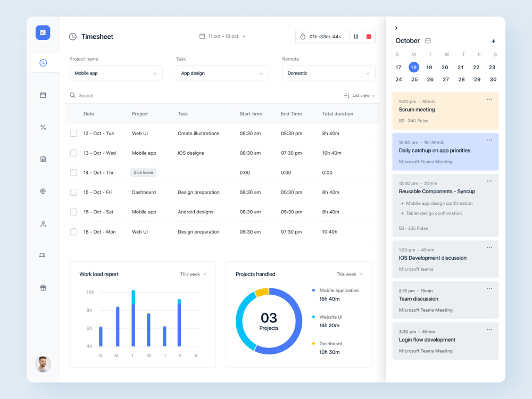Open the List view dropdown
The height and width of the screenshot is (399, 532).
(x=359, y=96)
